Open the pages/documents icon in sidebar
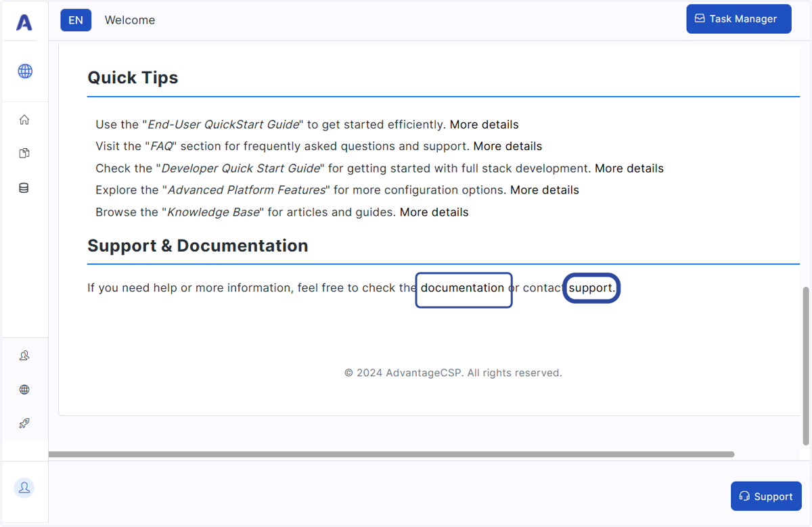 pyautogui.click(x=24, y=154)
